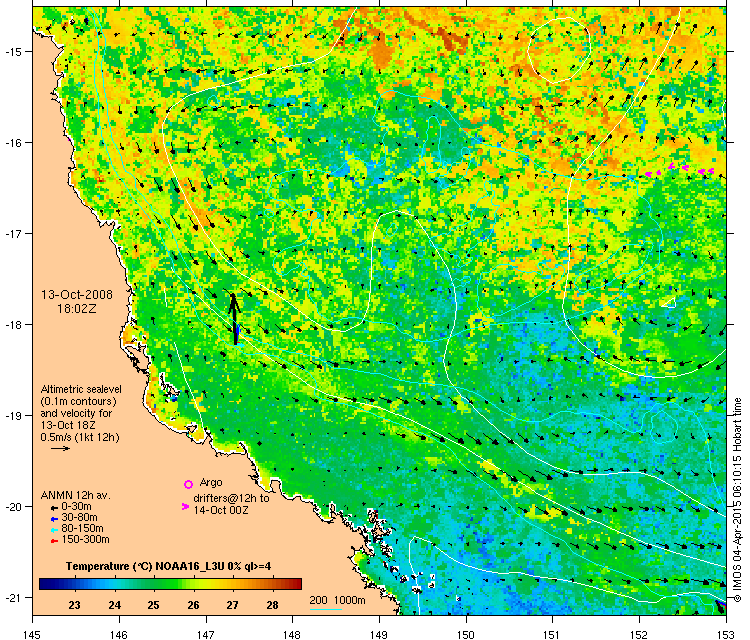Viewport: 750px width, 640px height.
Task: Click the '30-80m' depth label
Action: point(79,518)
